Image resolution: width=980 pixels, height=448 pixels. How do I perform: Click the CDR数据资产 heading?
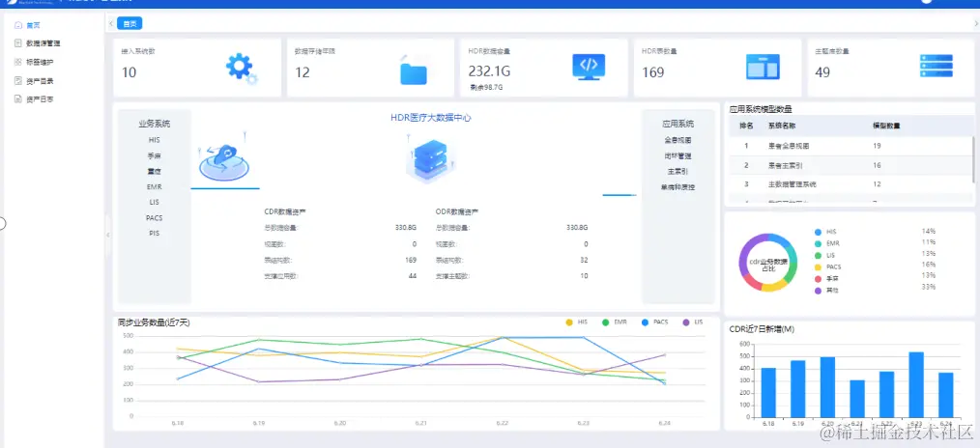point(285,211)
